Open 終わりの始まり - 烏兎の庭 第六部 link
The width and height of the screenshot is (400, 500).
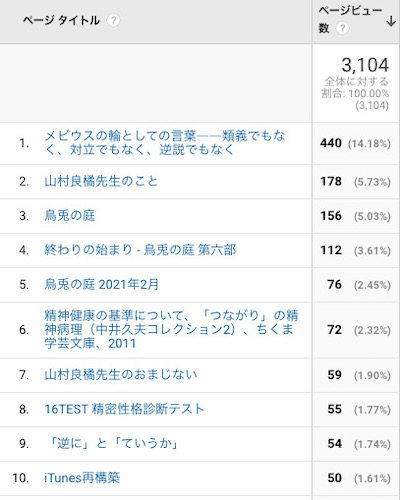point(140,250)
